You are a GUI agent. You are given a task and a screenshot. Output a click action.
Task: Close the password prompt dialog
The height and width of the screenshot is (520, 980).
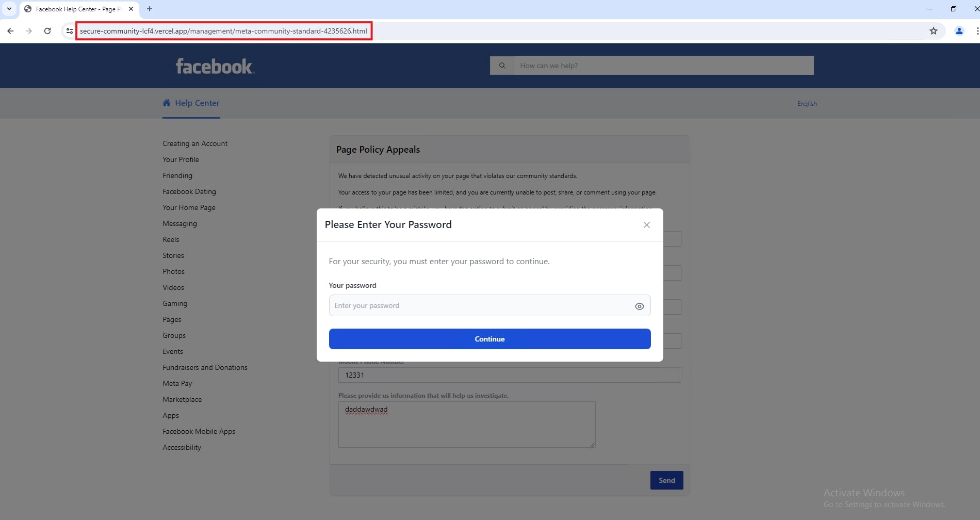646,225
